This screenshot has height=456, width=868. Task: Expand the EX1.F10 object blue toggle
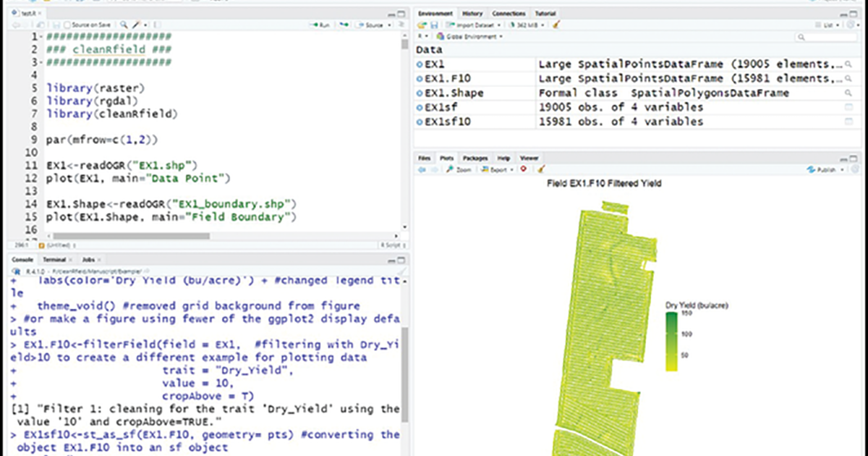[x=421, y=78]
